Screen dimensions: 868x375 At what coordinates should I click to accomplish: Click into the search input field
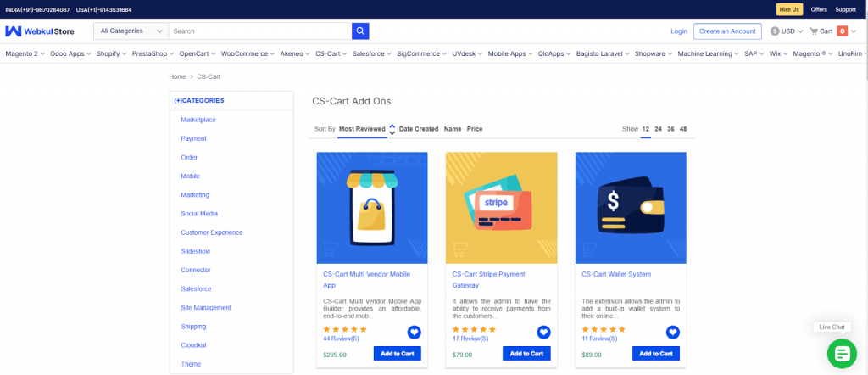pyautogui.click(x=259, y=31)
